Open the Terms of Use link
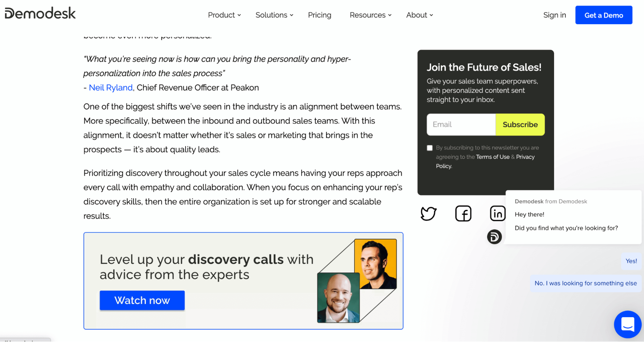This screenshot has width=644, height=342. pyautogui.click(x=492, y=157)
